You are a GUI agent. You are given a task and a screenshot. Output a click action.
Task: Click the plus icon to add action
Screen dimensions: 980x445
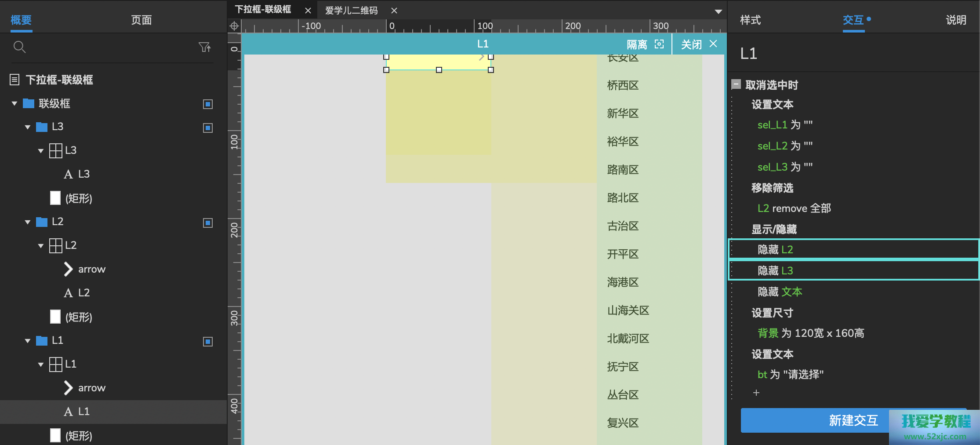[x=756, y=393]
